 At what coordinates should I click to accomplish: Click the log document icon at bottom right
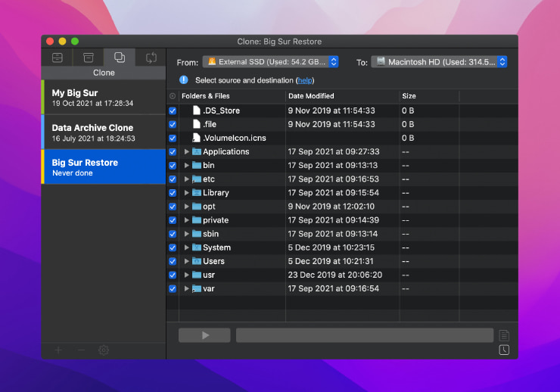tap(504, 335)
